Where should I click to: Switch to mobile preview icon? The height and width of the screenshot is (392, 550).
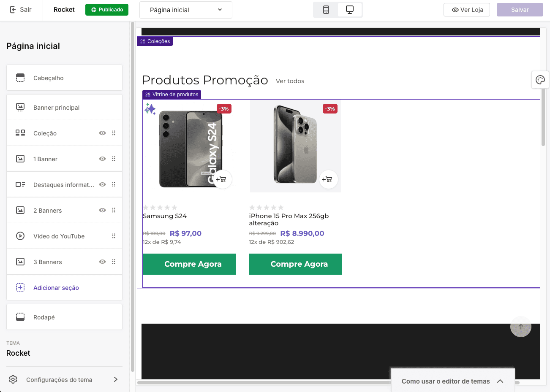[x=326, y=10]
